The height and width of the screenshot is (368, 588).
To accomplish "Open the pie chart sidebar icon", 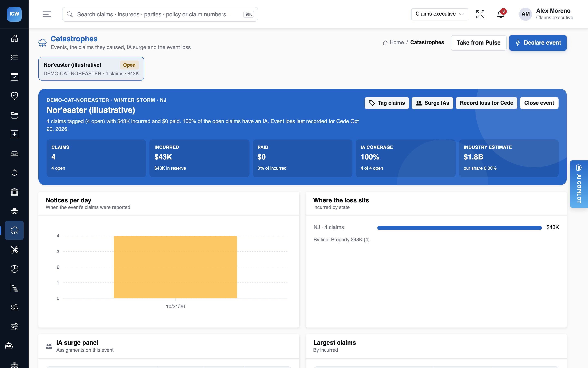I will tap(14, 269).
